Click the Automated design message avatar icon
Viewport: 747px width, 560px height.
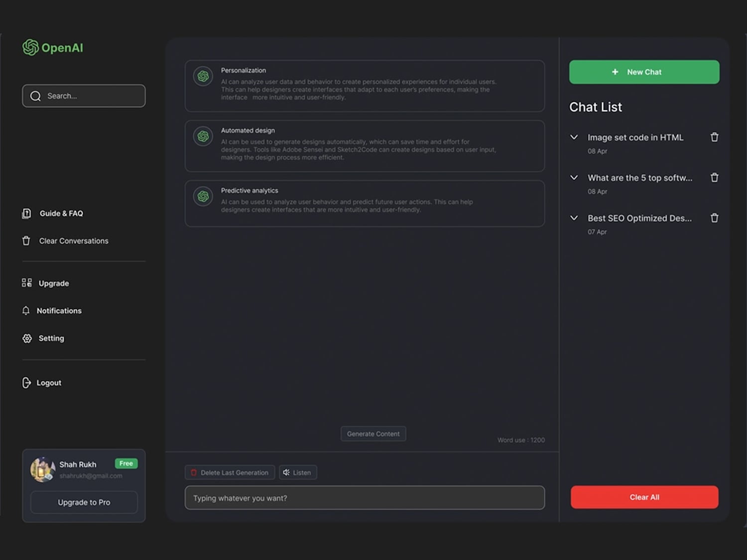[203, 136]
